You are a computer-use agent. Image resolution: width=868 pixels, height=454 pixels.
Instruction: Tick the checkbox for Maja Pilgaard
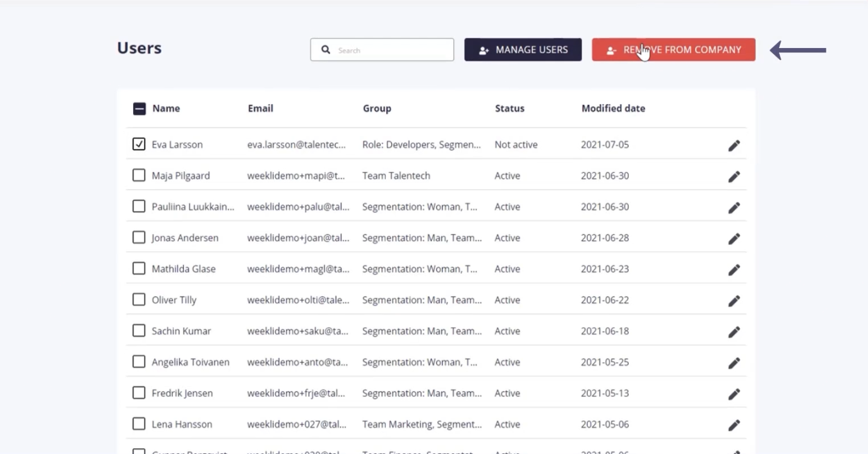coord(139,175)
